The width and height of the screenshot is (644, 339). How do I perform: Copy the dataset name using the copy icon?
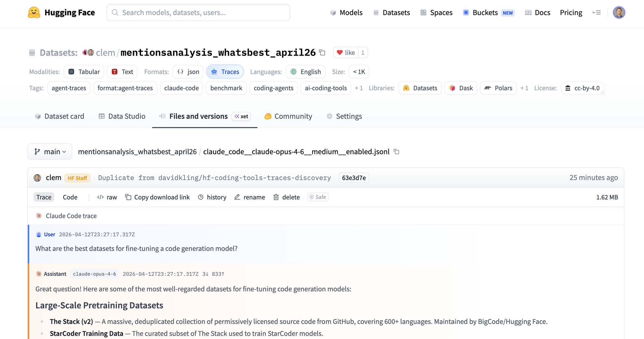pyautogui.click(x=322, y=52)
